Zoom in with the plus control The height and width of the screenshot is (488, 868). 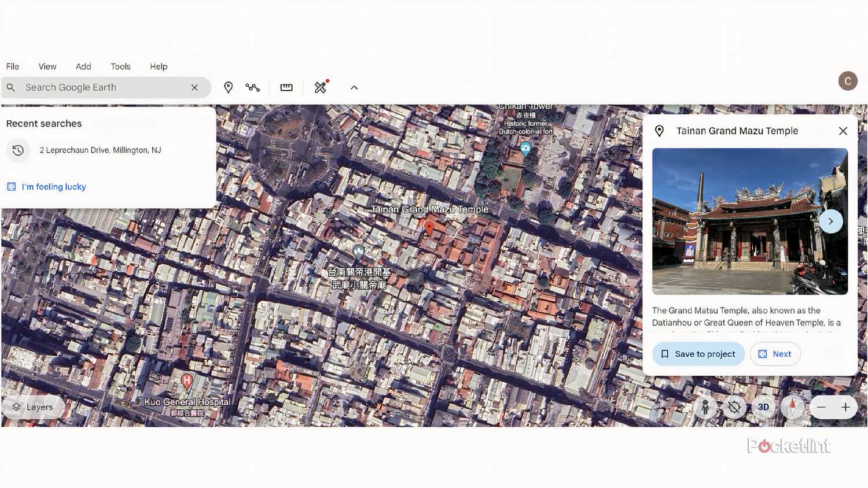845,407
